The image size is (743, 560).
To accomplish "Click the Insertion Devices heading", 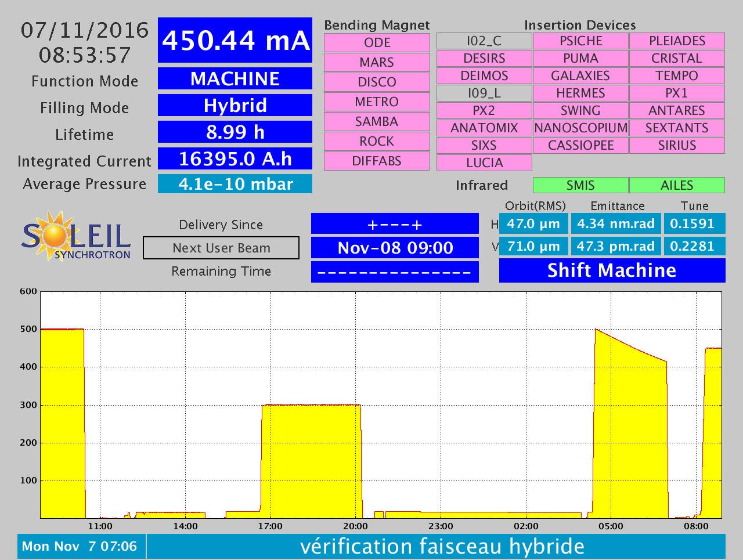I will pos(580,25).
